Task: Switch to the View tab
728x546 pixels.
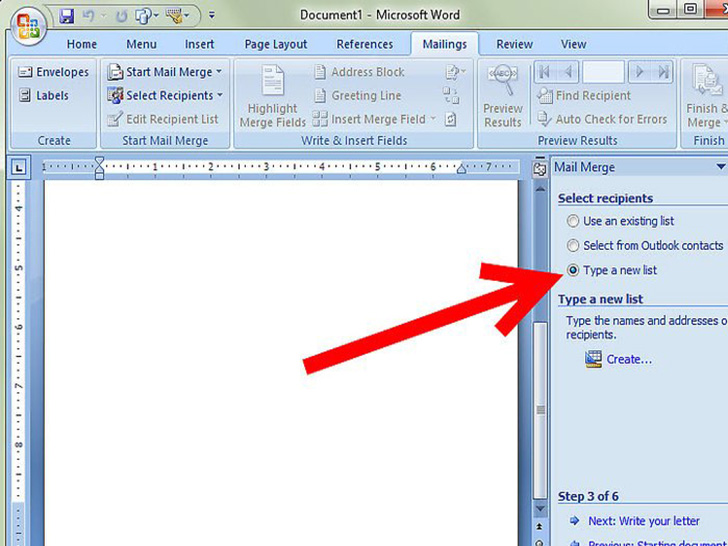Action: point(573,44)
